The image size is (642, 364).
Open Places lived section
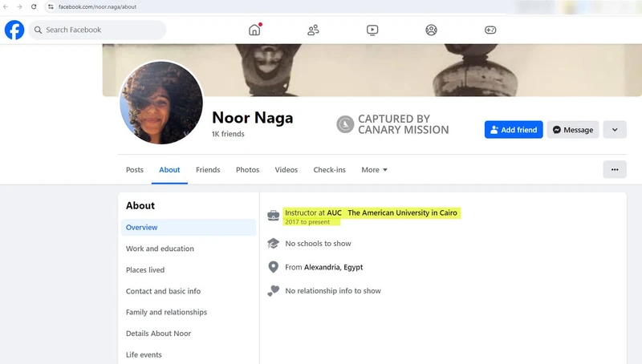pyautogui.click(x=145, y=270)
